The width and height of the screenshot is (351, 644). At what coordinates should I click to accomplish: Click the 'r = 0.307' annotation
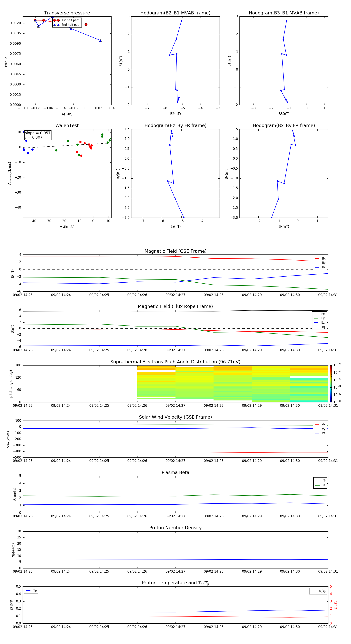(x=34, y=137)
